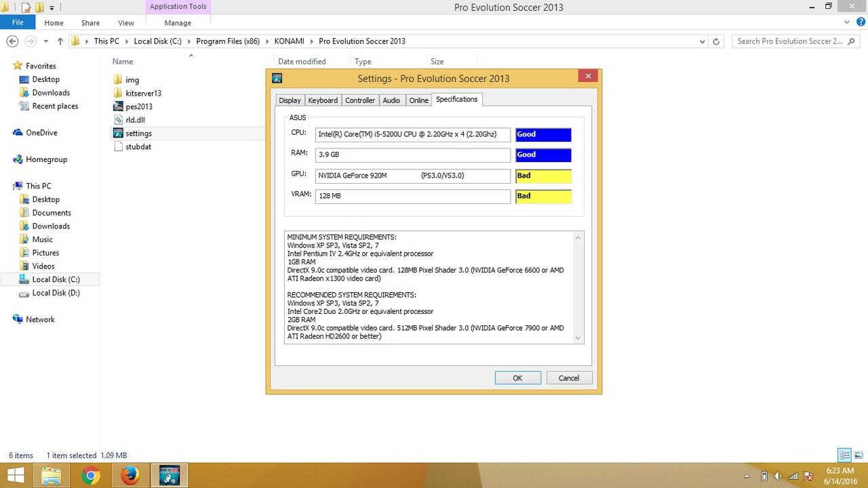
Task: Open the Manage ribbon tab
Action: [x=178, y=22]
